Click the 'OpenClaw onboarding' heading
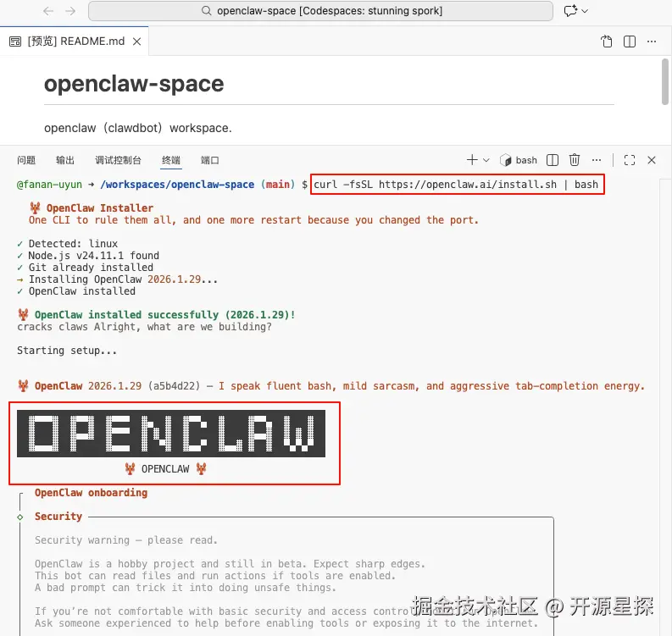 tap(91, 493)
